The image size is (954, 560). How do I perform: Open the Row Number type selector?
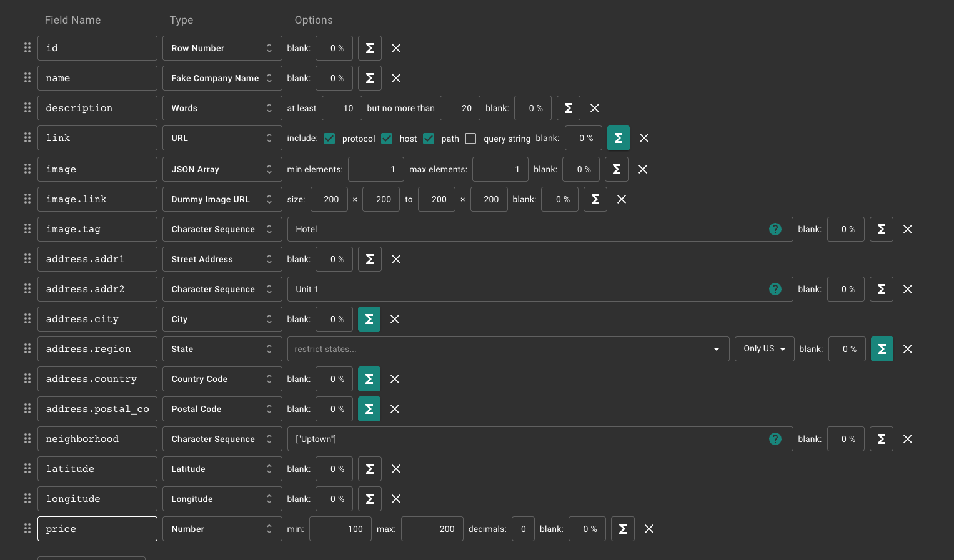point(222,48)
